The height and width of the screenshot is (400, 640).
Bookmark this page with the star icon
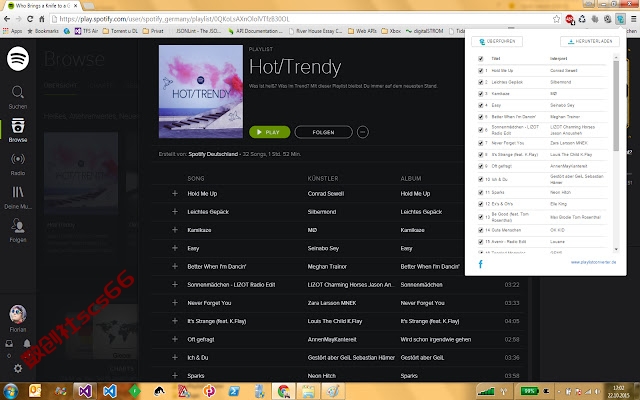pyautogui.click(x=556, y=19)
